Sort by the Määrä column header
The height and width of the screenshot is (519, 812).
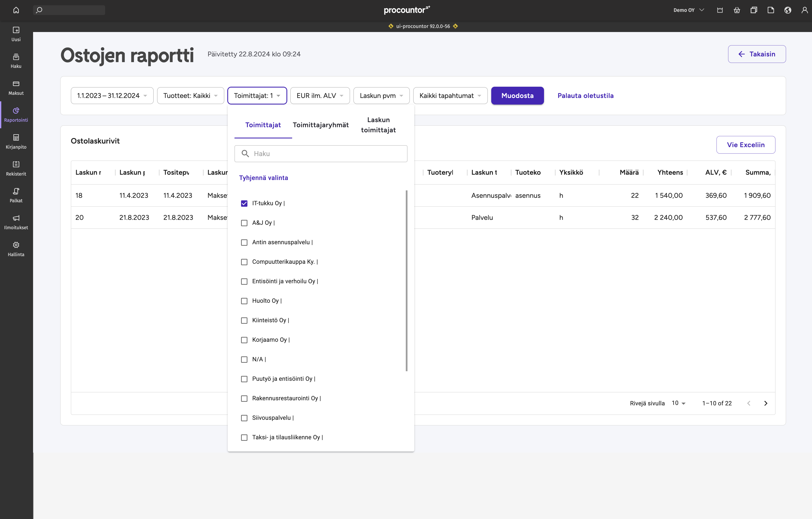pos(629,172)
